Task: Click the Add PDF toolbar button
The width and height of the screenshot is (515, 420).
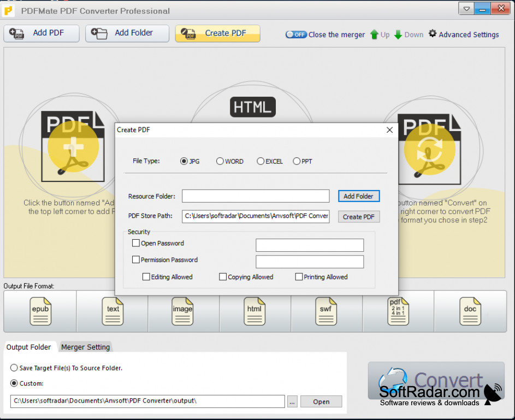Action: click(x=42, y=33)
